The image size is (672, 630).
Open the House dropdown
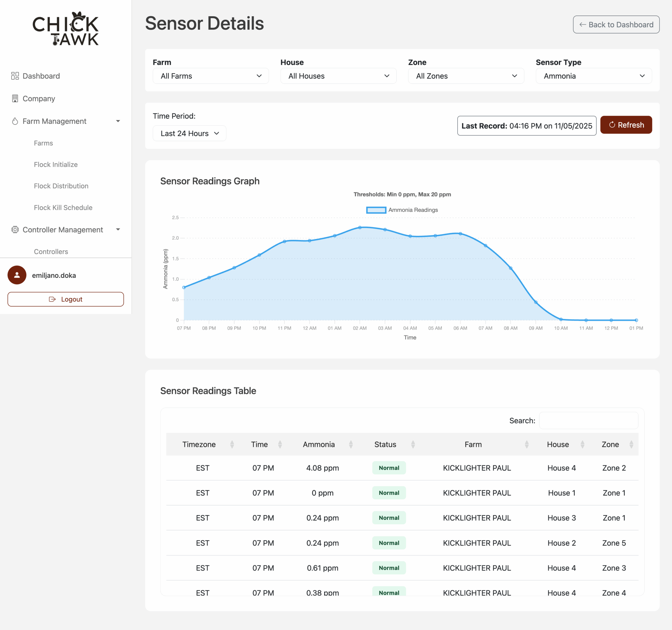(x=338, y=76)
